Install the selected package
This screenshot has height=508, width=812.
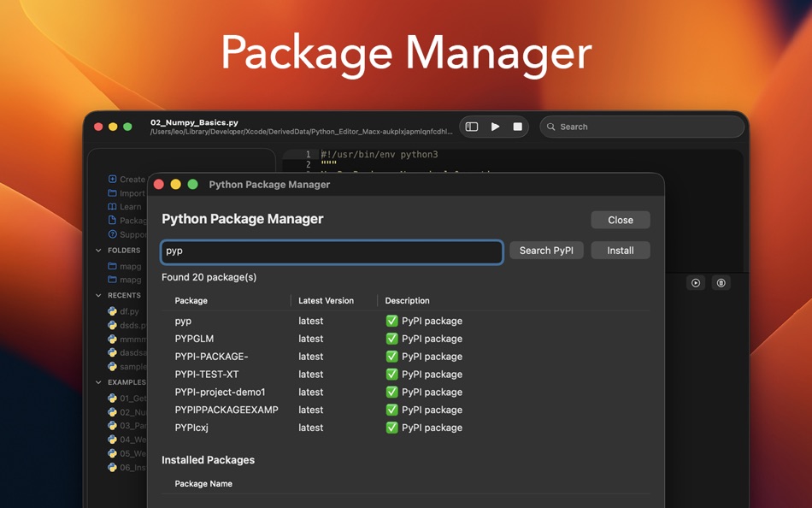coord(620,250)
